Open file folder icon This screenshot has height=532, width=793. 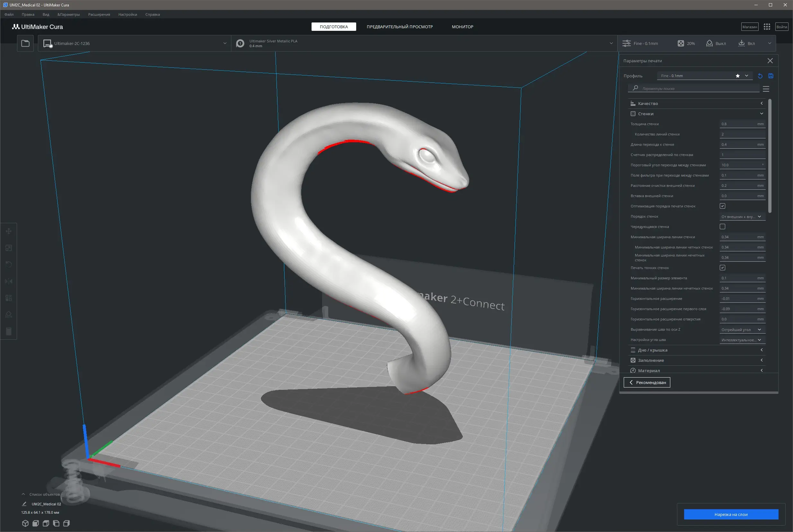25,43
